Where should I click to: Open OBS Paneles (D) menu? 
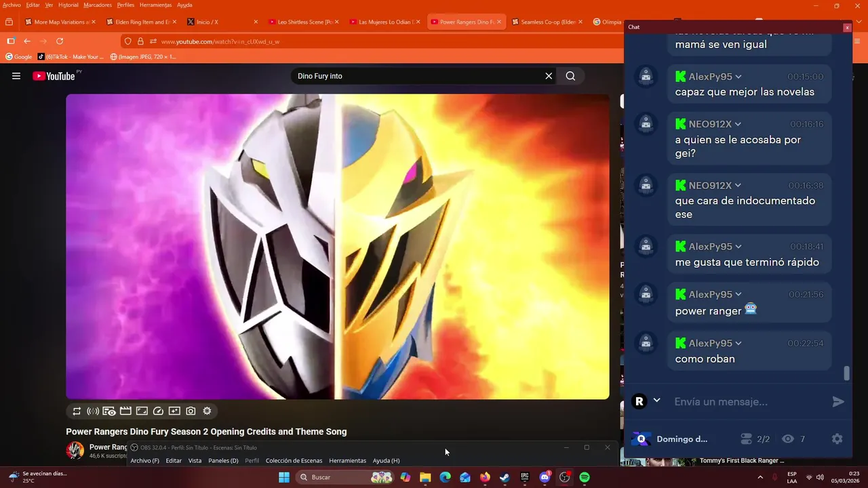coord(223,460)
